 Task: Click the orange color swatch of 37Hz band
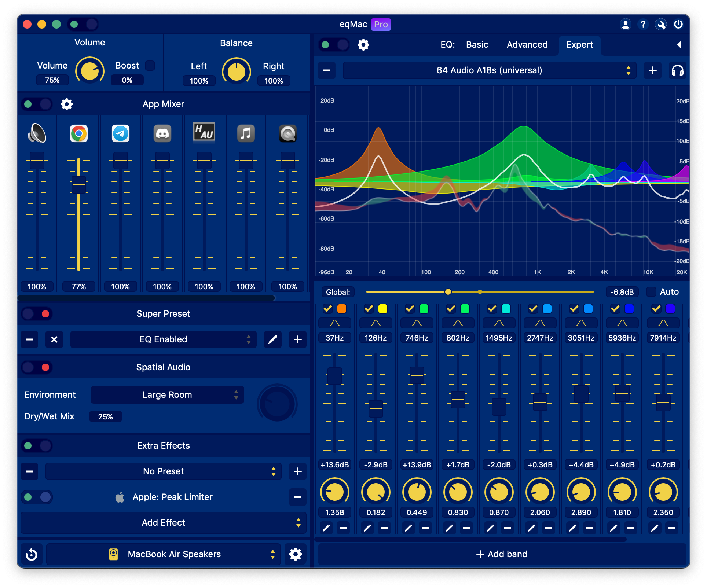[x=342, y=309]
